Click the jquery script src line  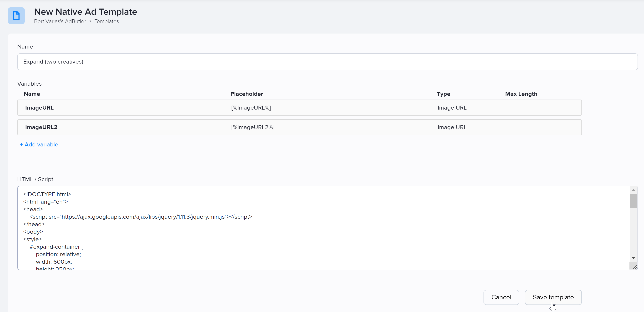[x=141, y=217]
